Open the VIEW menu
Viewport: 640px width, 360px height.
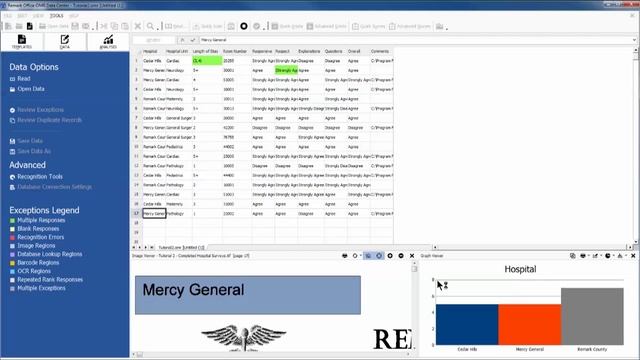pos(38,16)
